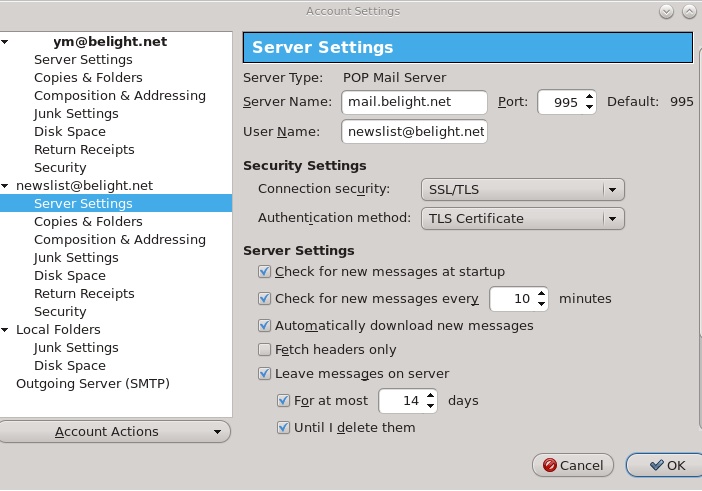Image resolution: width=702 pixels, height=491 pixels.
Task: Uncheck Leave messages on server
Action: [x=265, y=374]
